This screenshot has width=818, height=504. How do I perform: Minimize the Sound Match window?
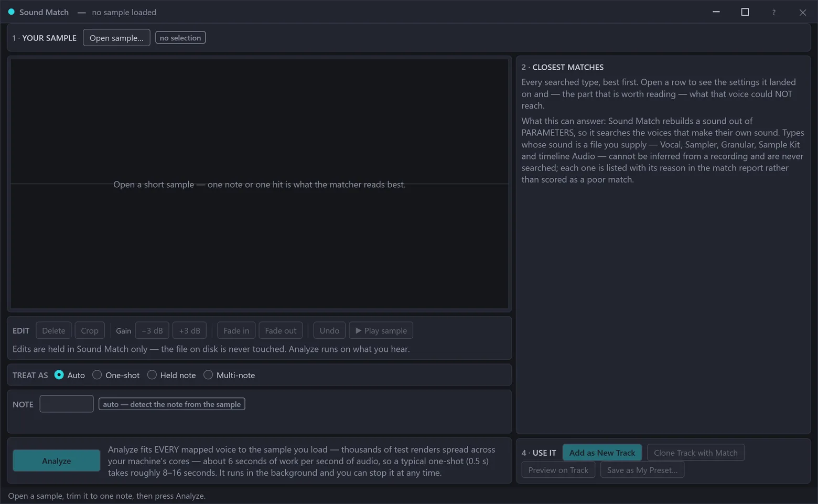(x=716, y=12)
